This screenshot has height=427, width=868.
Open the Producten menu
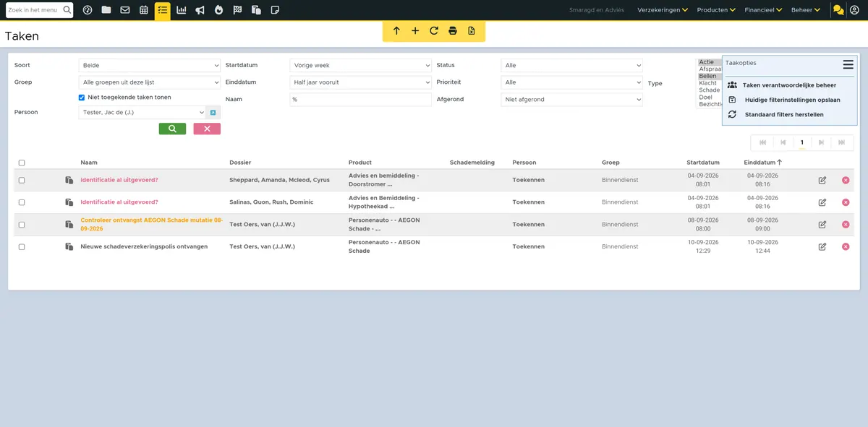716,10
